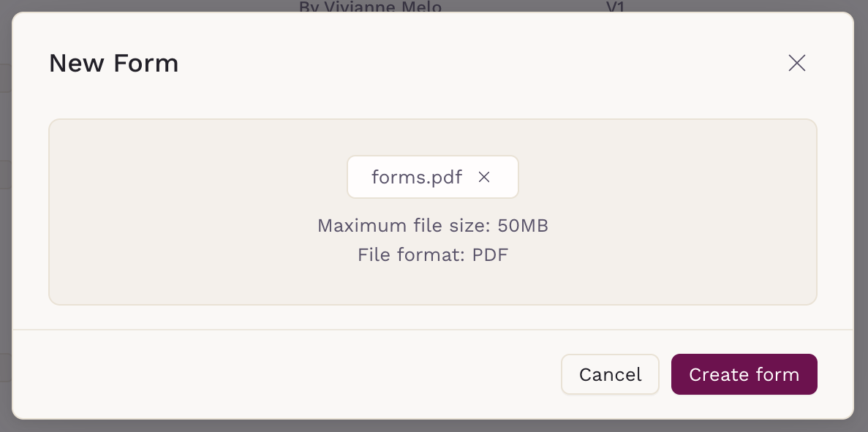This screenshot has width=868, height=432.
Task: Click the drop zone left of the forms.pdf chip
Action: 197,177
